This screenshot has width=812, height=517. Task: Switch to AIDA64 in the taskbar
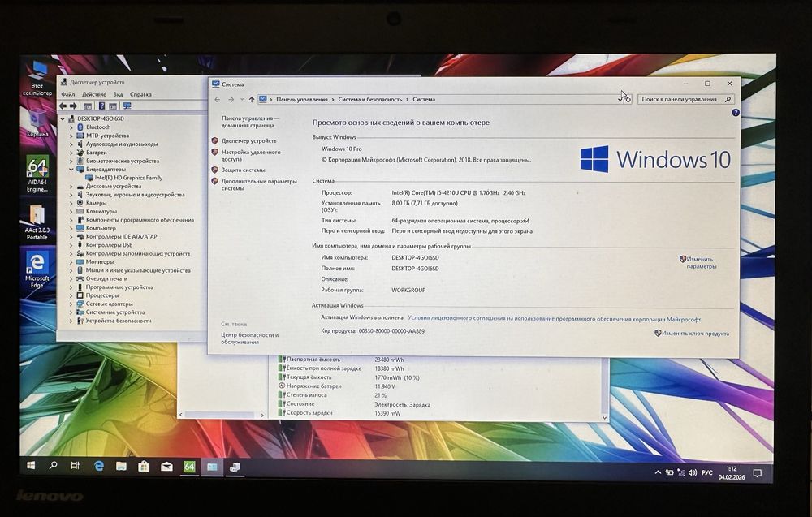[x=189, y=467]
